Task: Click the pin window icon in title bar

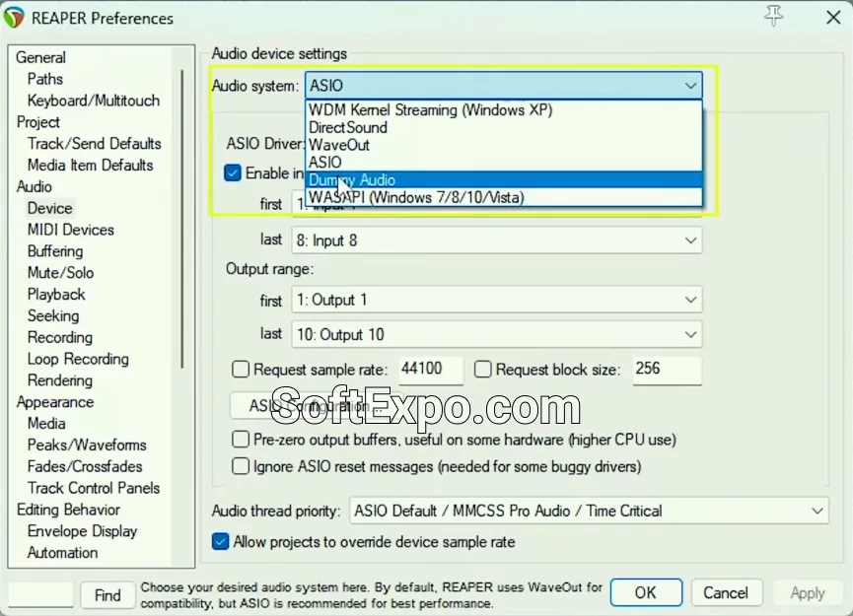Action: point(772,17)
